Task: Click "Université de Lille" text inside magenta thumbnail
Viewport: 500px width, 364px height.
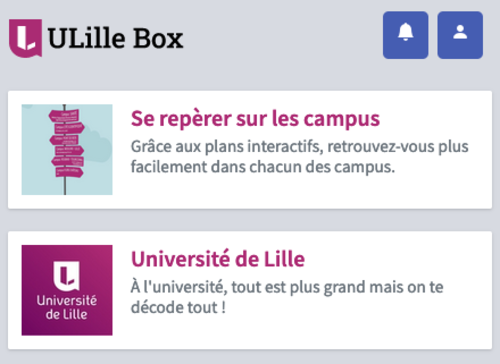Action: 67,307
